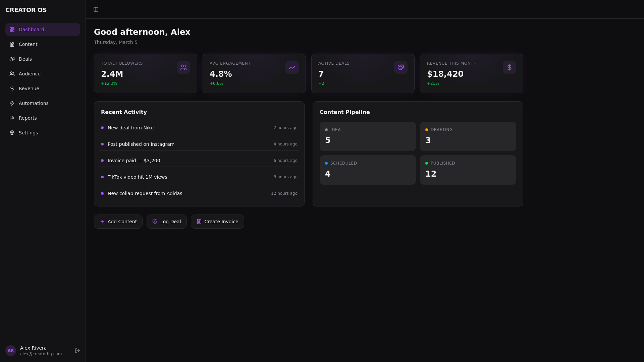644x362 pixels.
Task: Go to Content in the sidebar
Action: pos(43,44)
